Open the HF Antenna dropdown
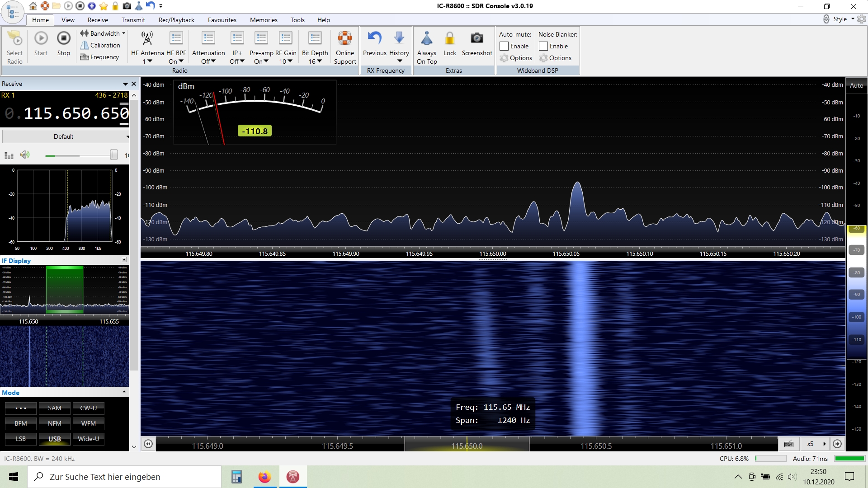 tap(147, 47)
